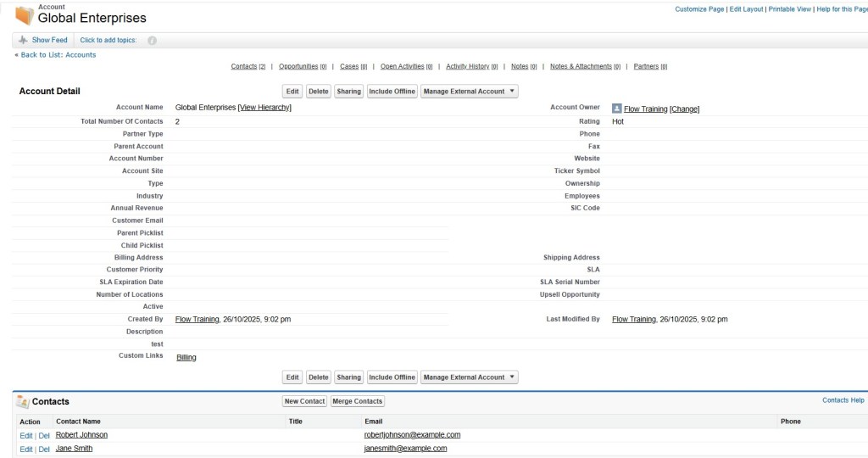The width and height of the screenshot is (868, 458).
Task: Click the top Sharing button
Action: [x=348, y=92]
